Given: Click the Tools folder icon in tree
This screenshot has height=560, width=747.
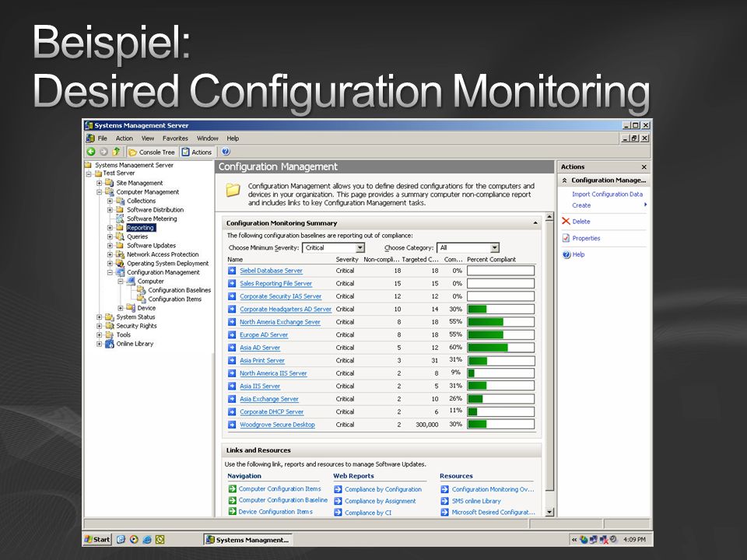Looking at the screenshot, I should tap(110, 334).
